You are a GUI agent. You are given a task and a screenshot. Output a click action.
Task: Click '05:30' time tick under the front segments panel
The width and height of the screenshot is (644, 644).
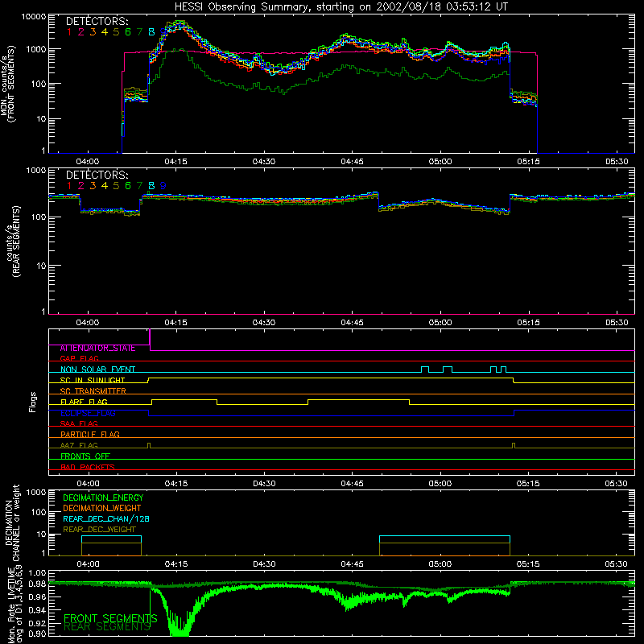coord(617,162)
